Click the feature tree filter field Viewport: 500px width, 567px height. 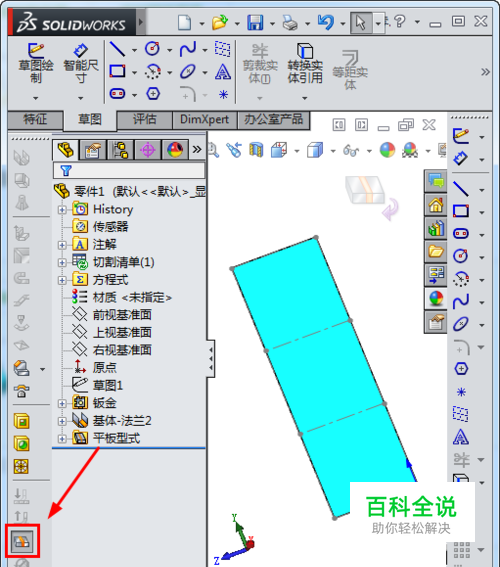[x=129, y=170]
